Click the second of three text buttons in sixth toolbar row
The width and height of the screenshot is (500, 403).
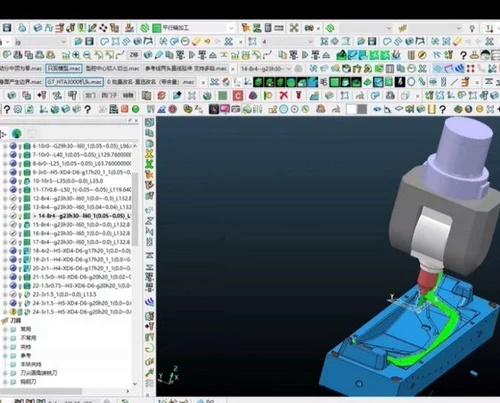109,96
